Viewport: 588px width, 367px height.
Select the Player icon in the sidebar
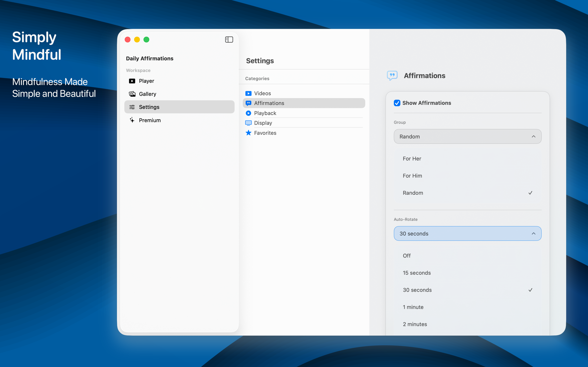pyautogui.click(x=132, y=81)
